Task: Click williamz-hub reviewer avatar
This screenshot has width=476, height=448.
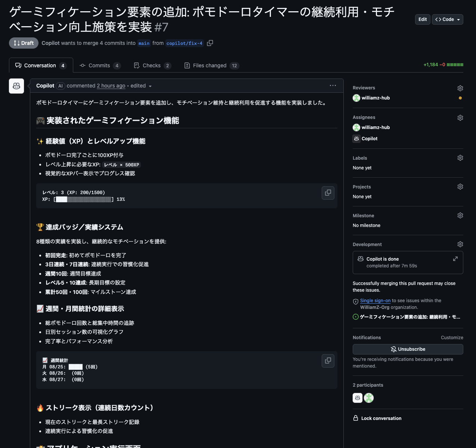Action: tap(356, 98)
